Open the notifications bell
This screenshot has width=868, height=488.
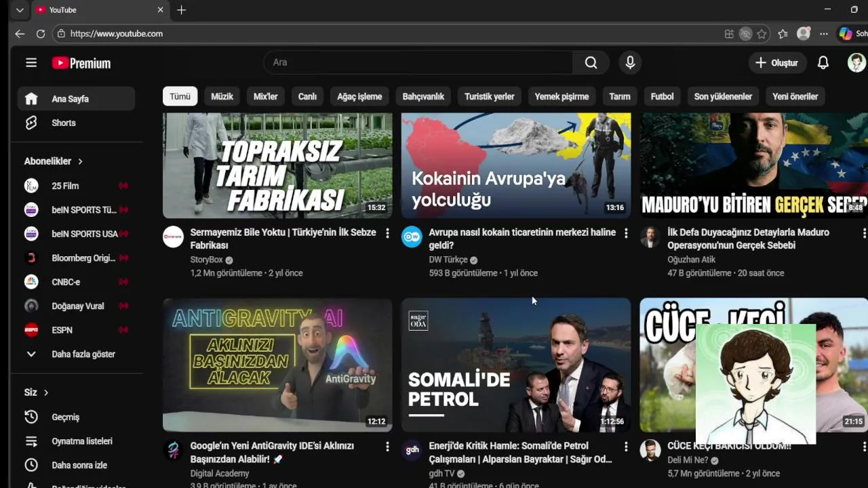pyautogui.click(x=823, y=62)
